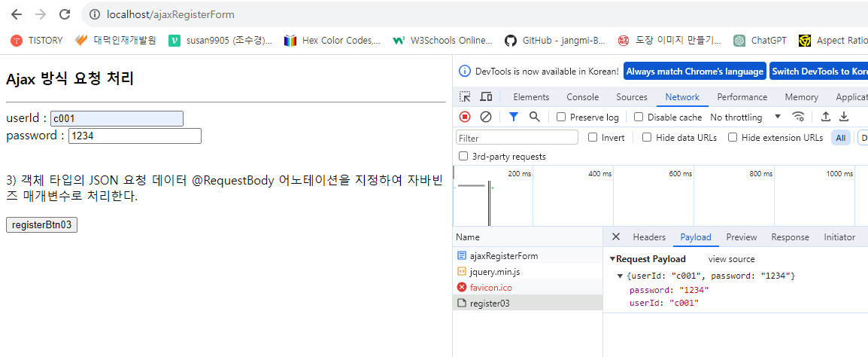Screen dimensions: 868x357
Task: Select the jquery.min.js request
Action: click(527, 272)
